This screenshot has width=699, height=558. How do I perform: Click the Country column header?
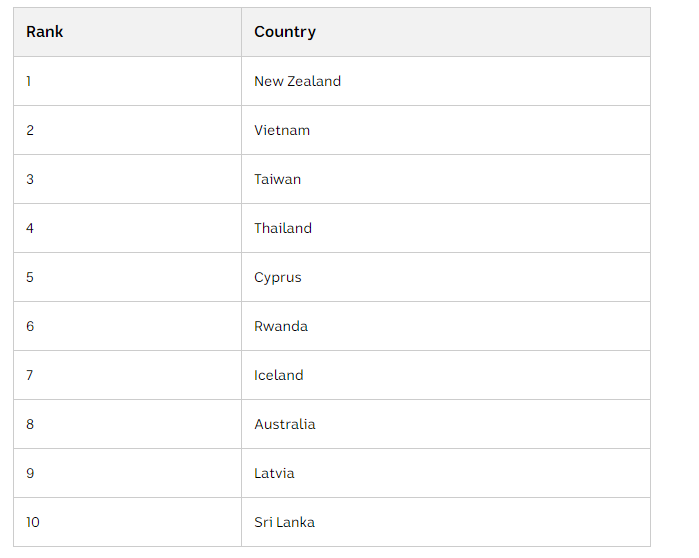pyautogui.click(x=446, y=32)
